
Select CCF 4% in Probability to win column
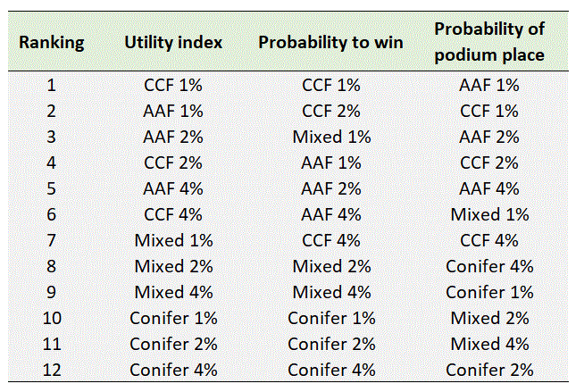[331, 241]
